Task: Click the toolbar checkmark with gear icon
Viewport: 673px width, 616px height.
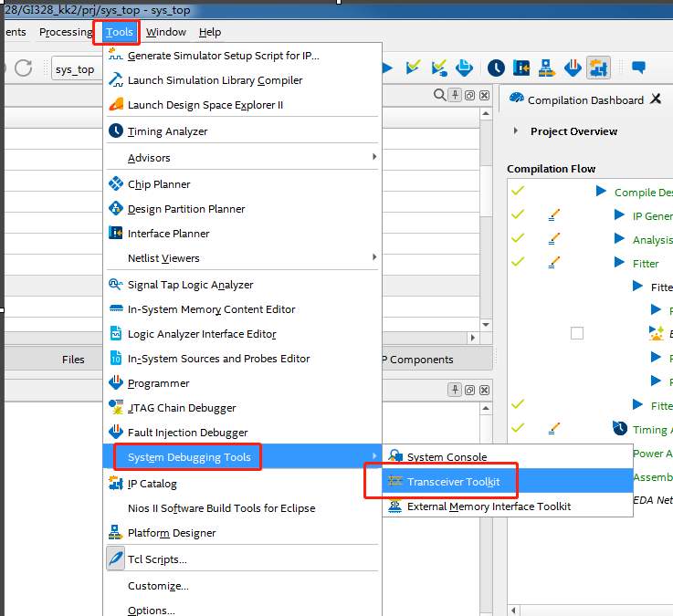Action: (x=438, y=68)
